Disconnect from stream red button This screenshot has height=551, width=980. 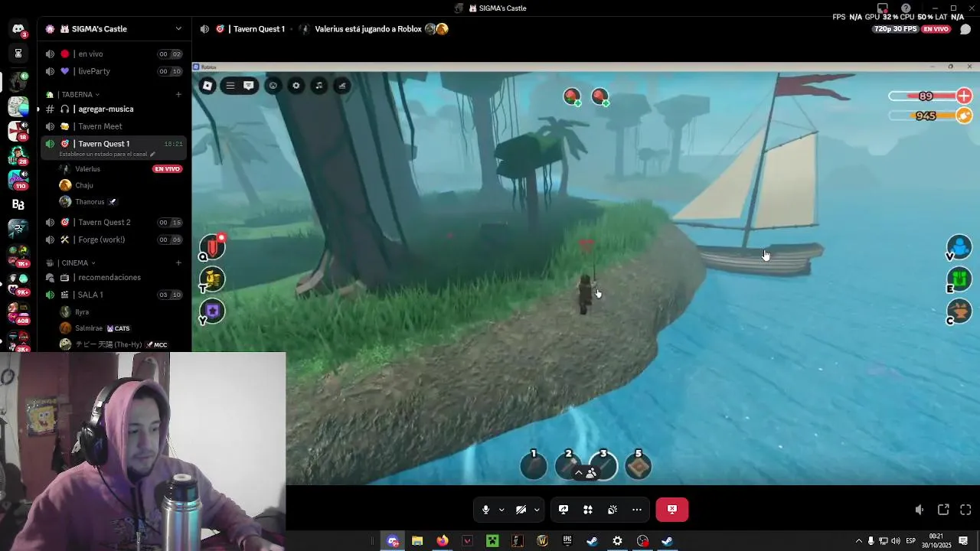(671, 510)
